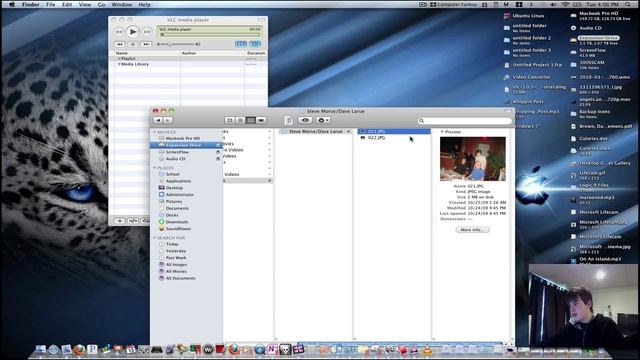Show All Images search in sidebar
The image size is (640, 360).
[x=176, y=264]
